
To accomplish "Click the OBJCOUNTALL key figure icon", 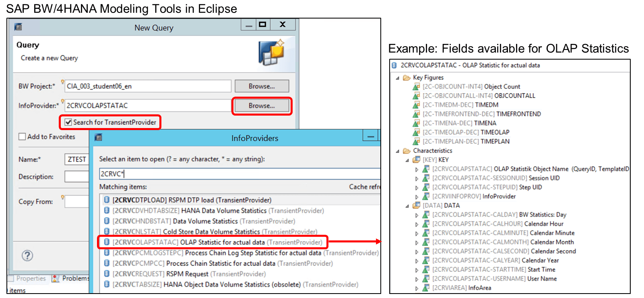I will tap(417, 95).
